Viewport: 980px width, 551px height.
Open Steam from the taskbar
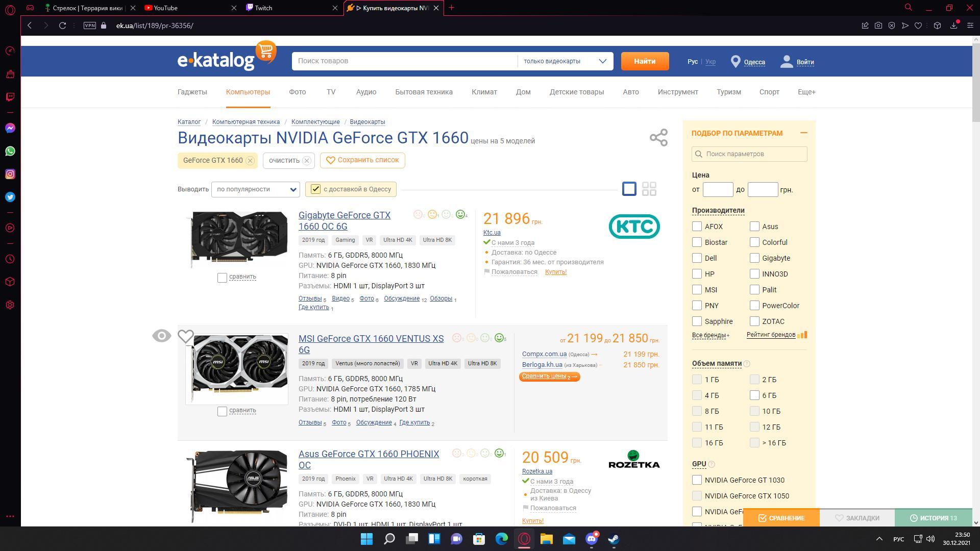point(614,539)
